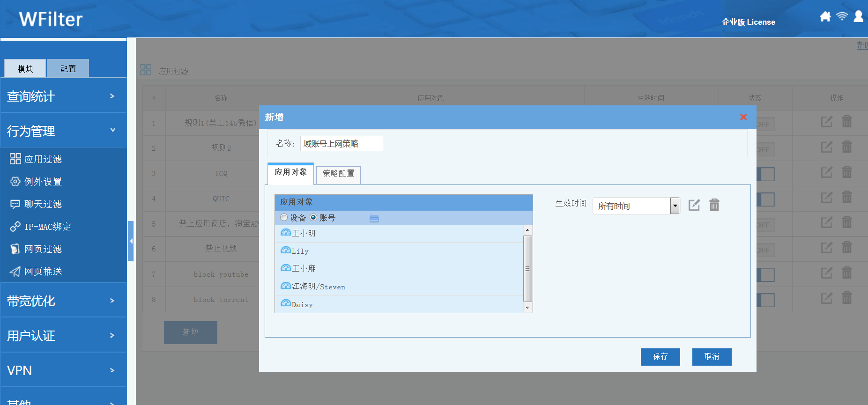Click the home icon in header

point(825,17)
